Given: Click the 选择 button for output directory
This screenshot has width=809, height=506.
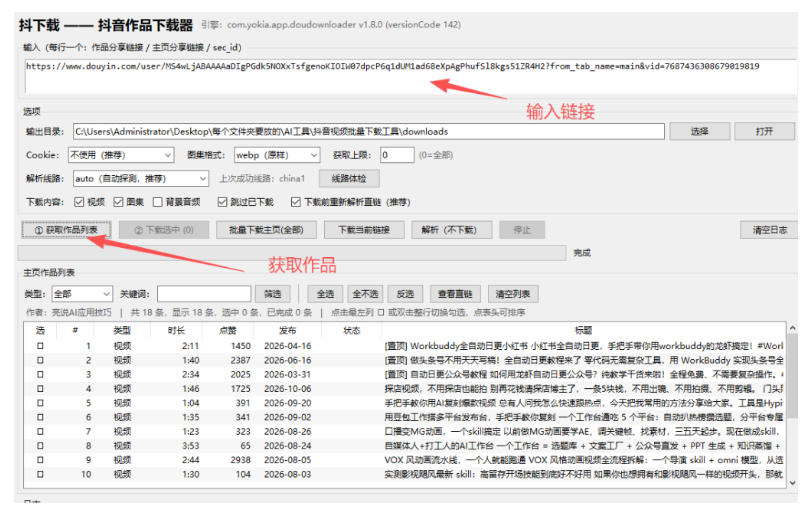Looking at the screenshot, I should pos(699,132).
